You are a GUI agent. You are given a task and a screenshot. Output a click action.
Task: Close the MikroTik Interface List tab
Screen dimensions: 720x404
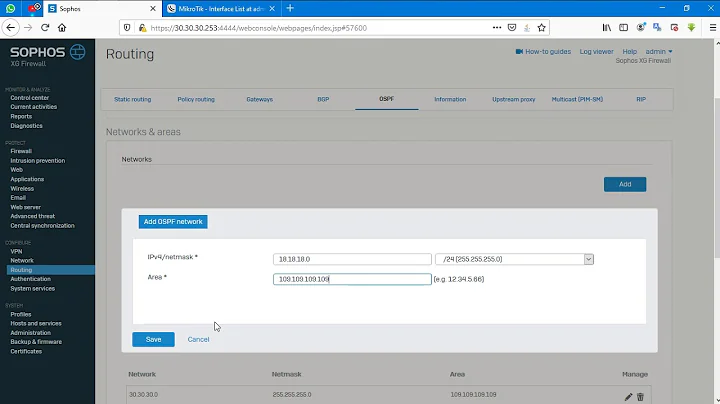click(272, 8)
